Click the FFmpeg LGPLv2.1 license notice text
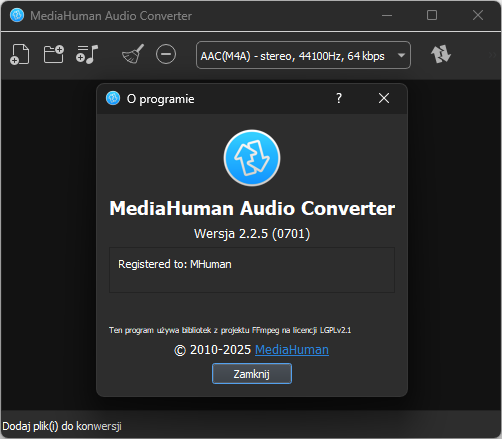502x439 pixels. [230, 330]
